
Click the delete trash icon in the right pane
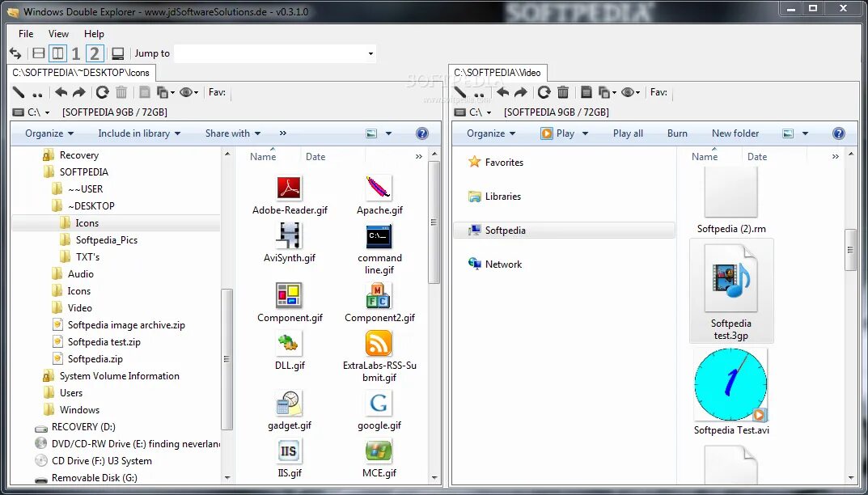point(563,92)
